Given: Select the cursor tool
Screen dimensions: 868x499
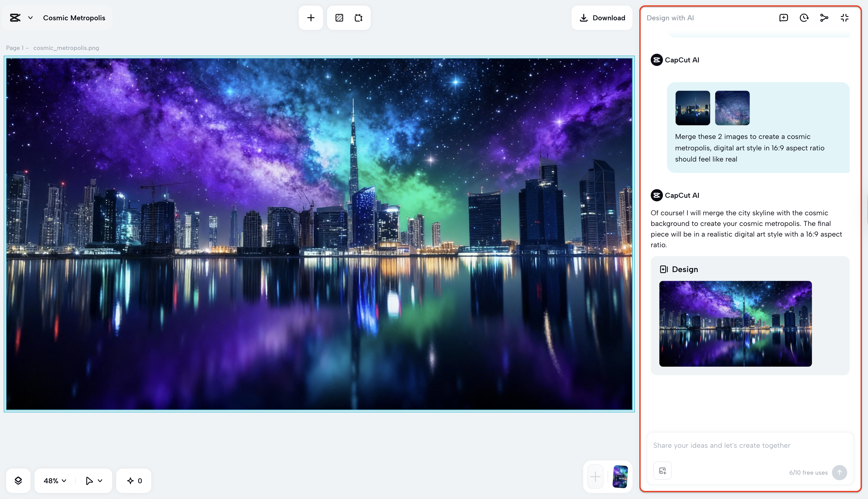Looking at the screenshot, I should click(89, 480).
